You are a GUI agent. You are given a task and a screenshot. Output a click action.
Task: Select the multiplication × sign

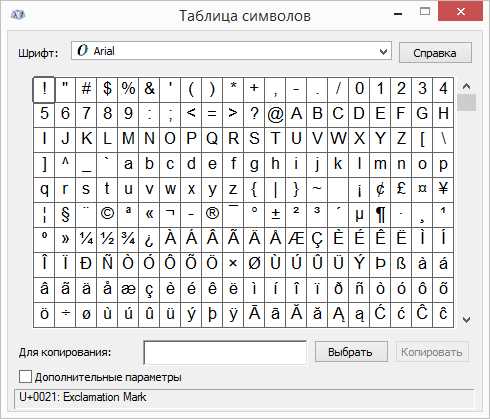(x=233, y=265)
